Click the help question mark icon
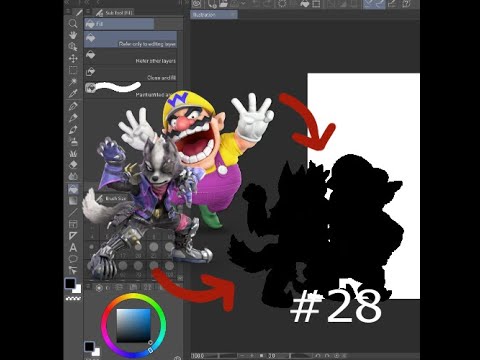The width and height of the screenshot is (480, 360). coord(406,4)
